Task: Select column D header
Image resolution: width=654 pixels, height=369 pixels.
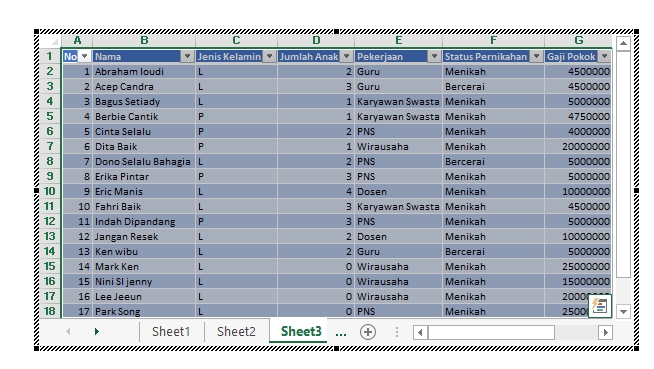Action: coord(316,40)
